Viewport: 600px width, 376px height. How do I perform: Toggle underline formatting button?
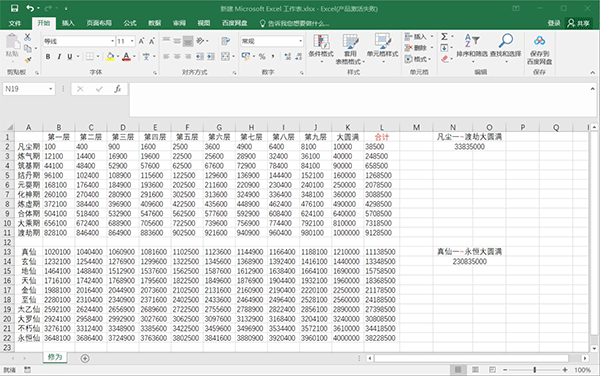(70, 57)
